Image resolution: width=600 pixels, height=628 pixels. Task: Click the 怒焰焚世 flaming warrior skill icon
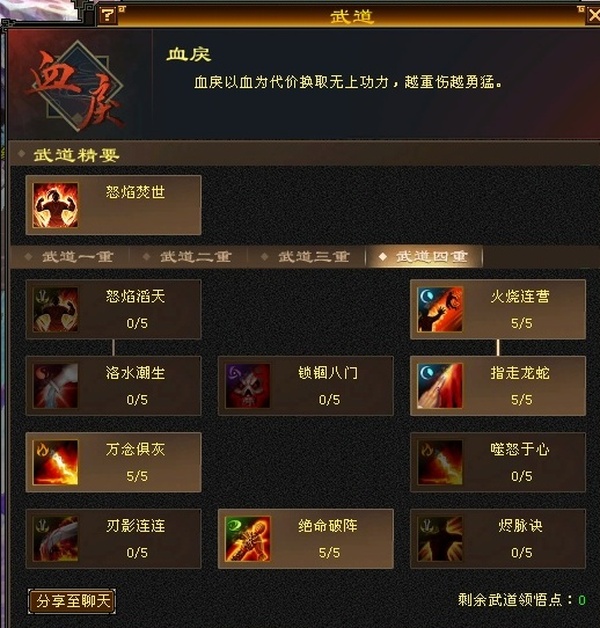pos(55,205)
